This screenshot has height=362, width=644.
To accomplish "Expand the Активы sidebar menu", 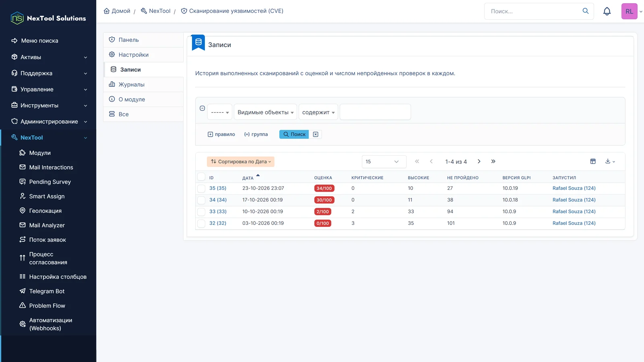I will point(48,57).
